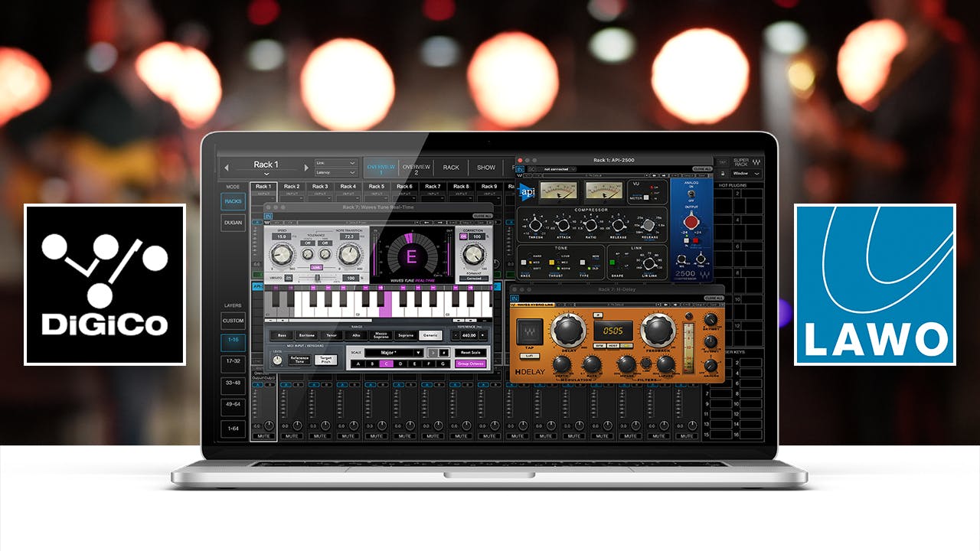Click the H-Delay plugin's W logo
The width and height of the screenshot is (980, 551).
513,305
